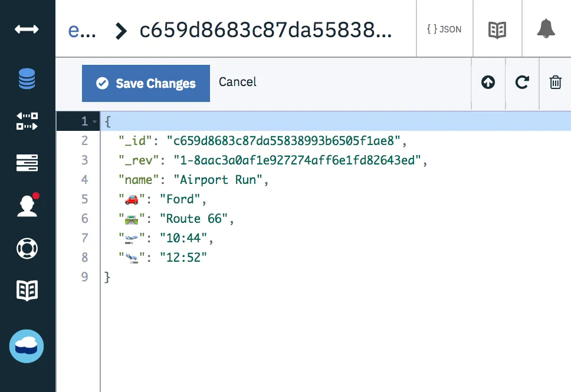571x392 pixels.
Task: View raw JSON of the document
Action: [444, 29]
